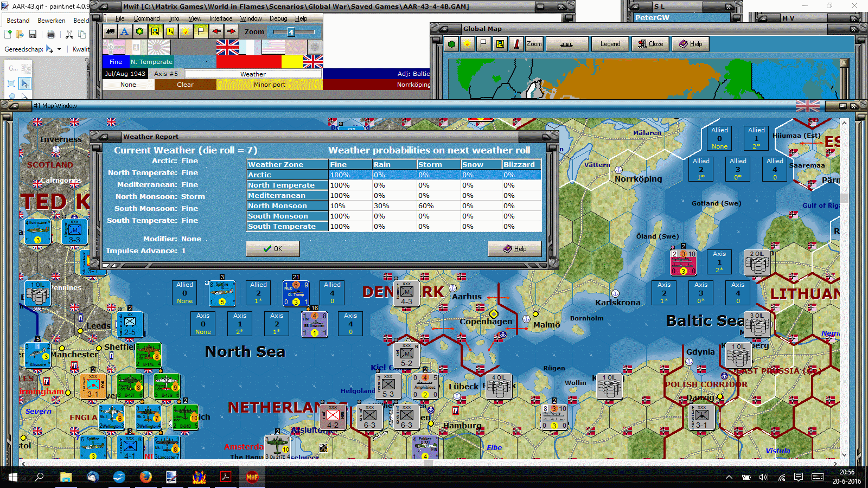Open the Legend in Global Map

tap(610, 44)
